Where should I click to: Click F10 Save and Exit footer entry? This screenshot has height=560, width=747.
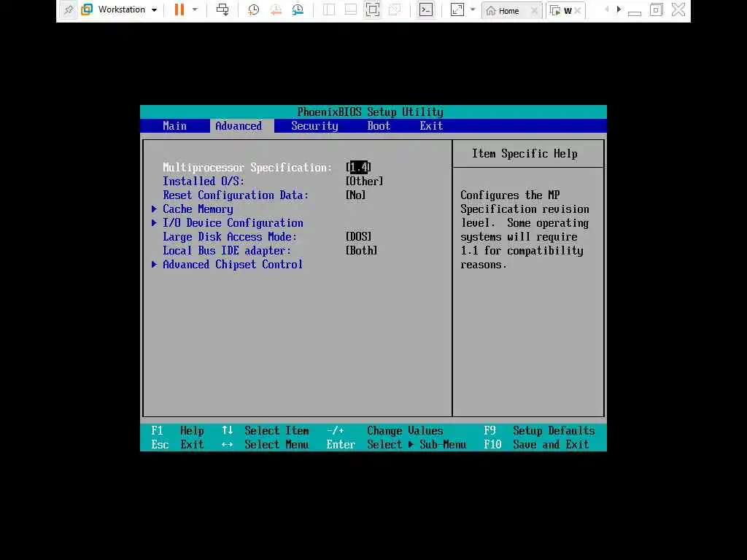pos(536,444)
